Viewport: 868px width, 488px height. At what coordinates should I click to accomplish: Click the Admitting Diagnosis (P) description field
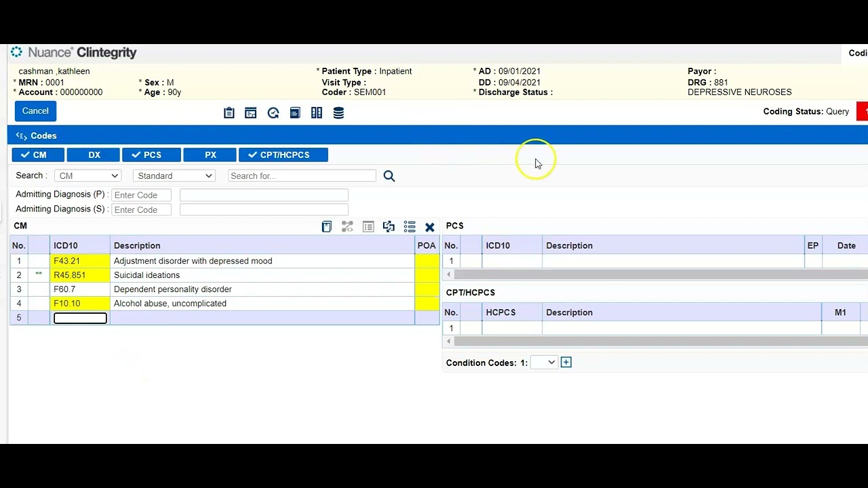tap(264, 195)
